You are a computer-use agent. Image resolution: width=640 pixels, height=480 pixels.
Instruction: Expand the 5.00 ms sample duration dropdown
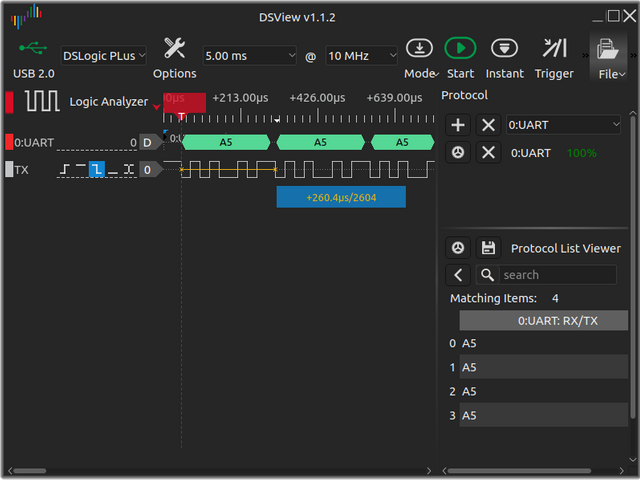[250, 56]
